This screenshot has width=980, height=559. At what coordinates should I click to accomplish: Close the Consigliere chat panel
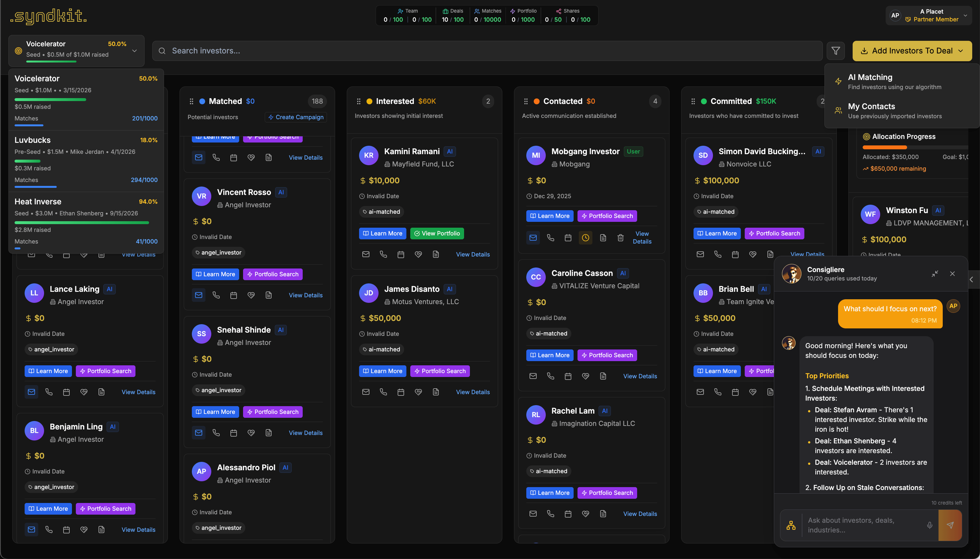[952, 273]
